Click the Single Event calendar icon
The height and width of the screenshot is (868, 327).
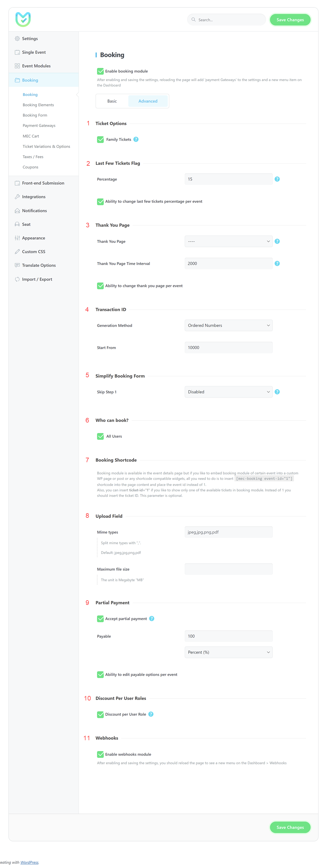pos(17,52)
